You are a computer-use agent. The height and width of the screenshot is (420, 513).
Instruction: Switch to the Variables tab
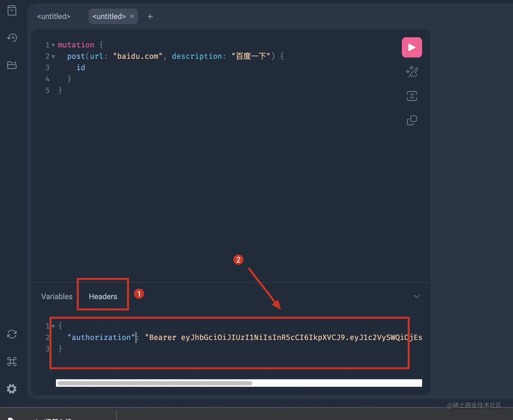tap(57, 296)
